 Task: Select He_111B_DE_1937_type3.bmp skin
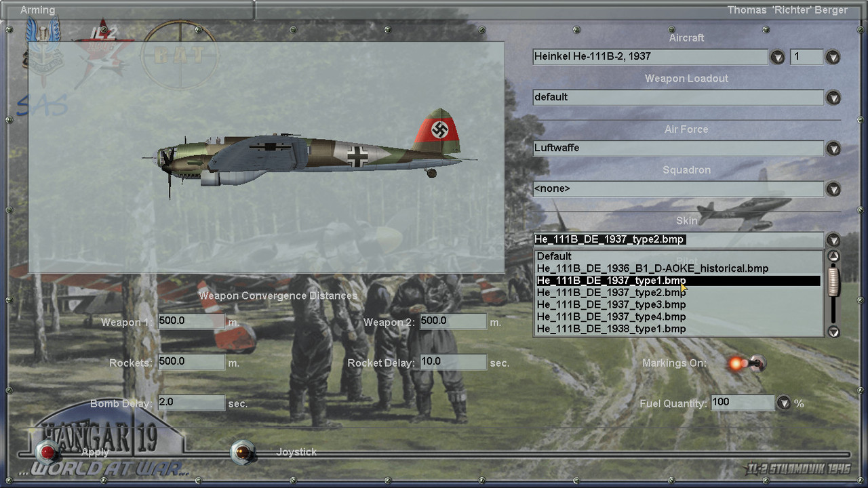(678, 305)
